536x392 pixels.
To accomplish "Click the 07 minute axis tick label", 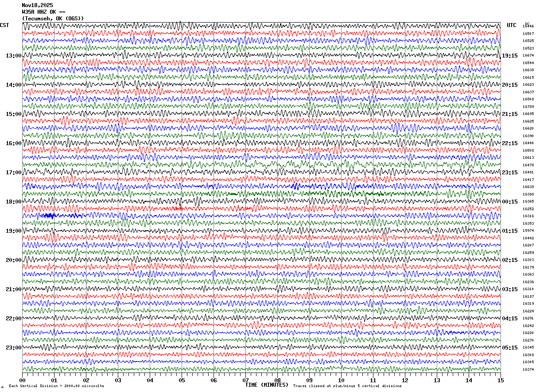I will pos(245,380).
